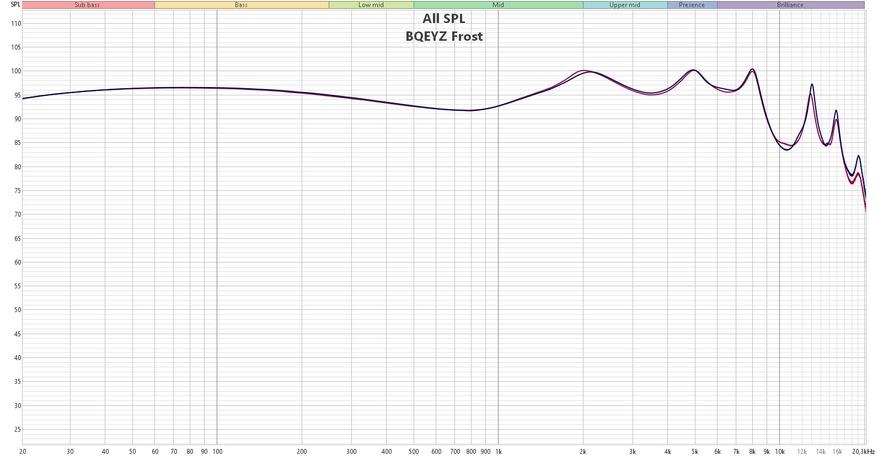Click the curve peak near 8k

(752, 69)
